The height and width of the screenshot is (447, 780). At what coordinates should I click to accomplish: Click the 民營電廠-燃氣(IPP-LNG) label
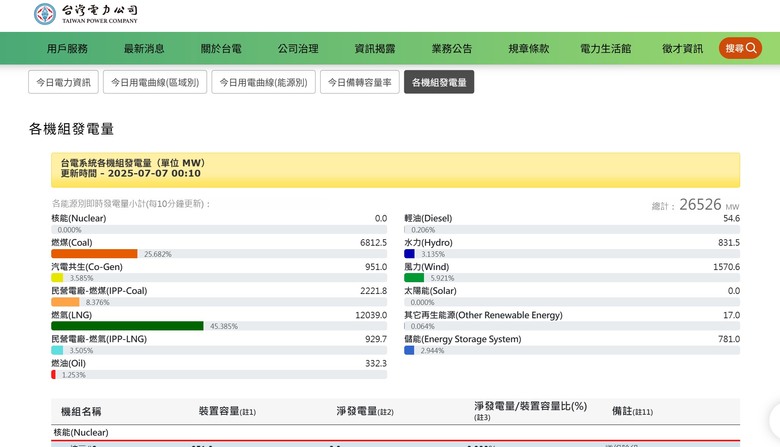(x=99, y=339)
